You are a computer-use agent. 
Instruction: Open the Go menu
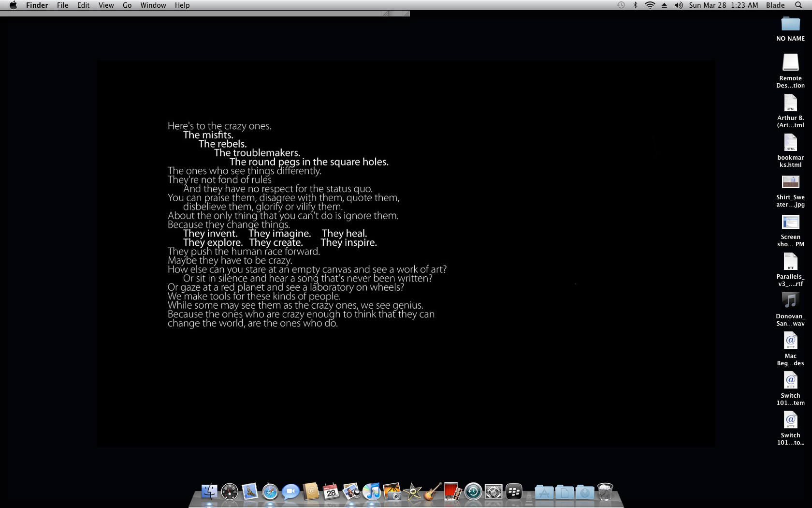[x=127, y=5]
